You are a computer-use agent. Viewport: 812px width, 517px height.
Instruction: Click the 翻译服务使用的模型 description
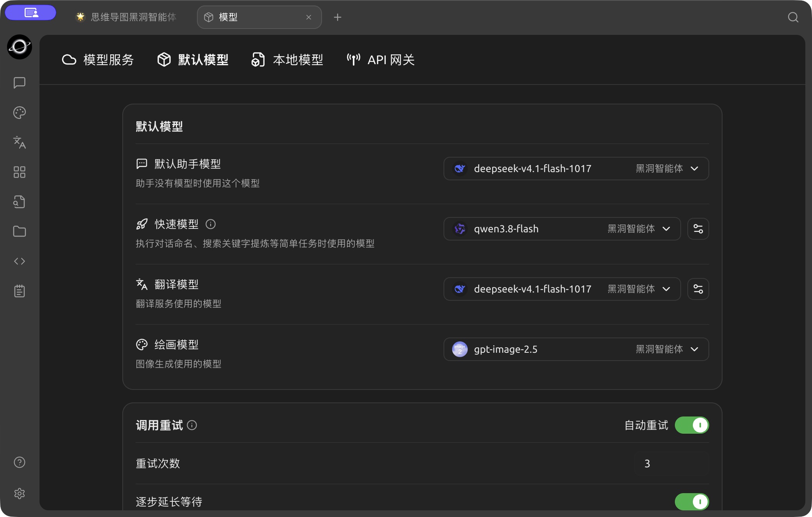[x=179, y=304]
